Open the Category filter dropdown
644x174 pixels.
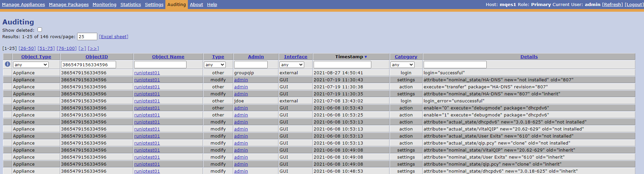pyautogui.click(x=402, y=65)
